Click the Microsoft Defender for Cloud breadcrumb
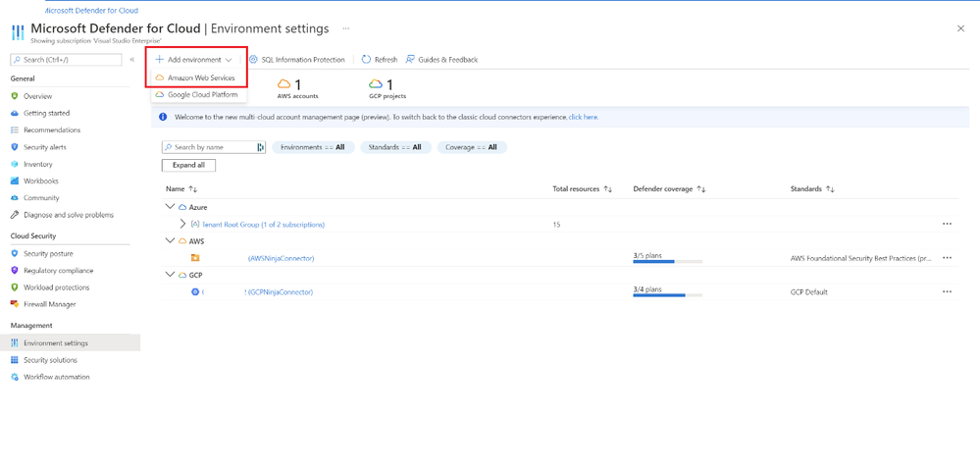Screen dimensions: 980x467 click(92, 11)
